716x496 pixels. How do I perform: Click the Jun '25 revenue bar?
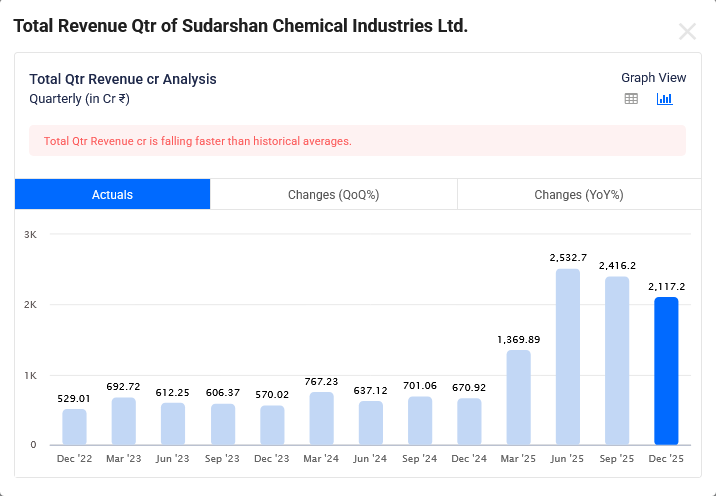coord(568,357)
